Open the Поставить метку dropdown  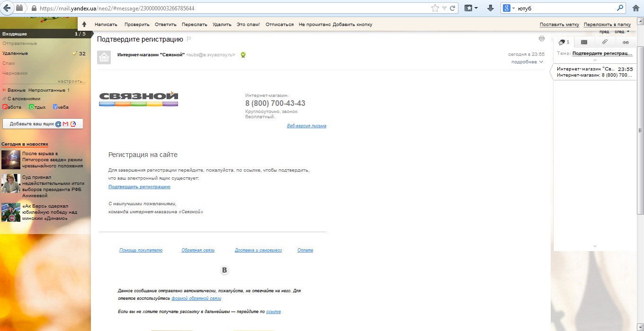tap(559, 24)
